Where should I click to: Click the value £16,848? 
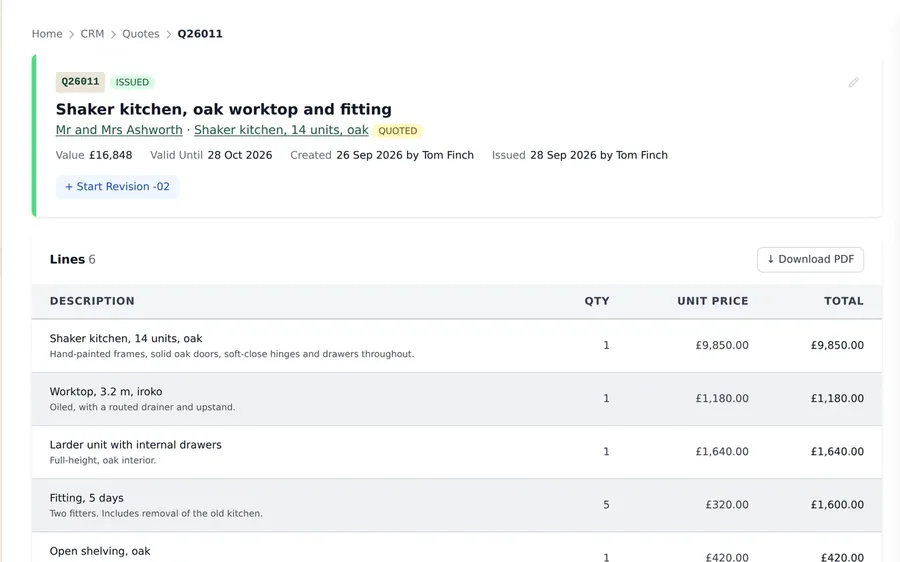pos(111,155)
